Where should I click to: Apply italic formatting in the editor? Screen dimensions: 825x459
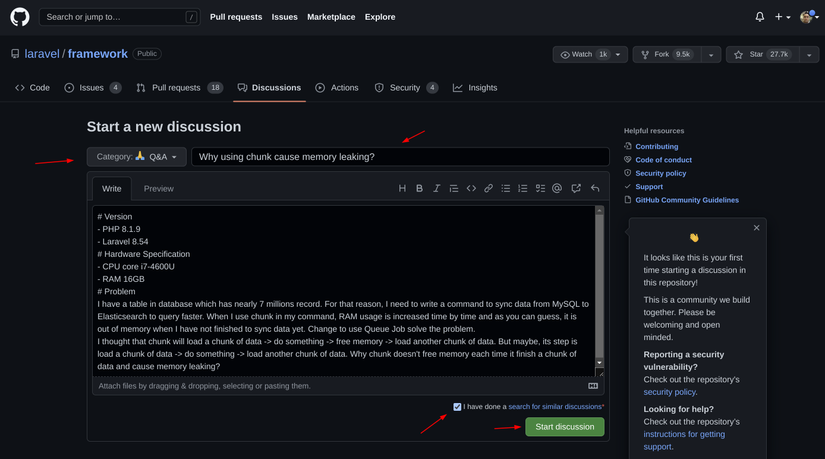click(x=436, y=188)
